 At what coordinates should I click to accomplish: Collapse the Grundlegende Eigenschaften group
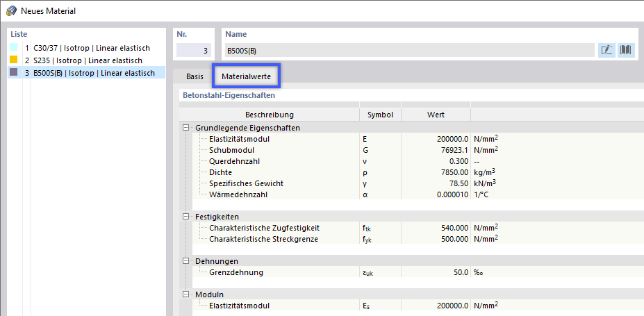[185, 128]
